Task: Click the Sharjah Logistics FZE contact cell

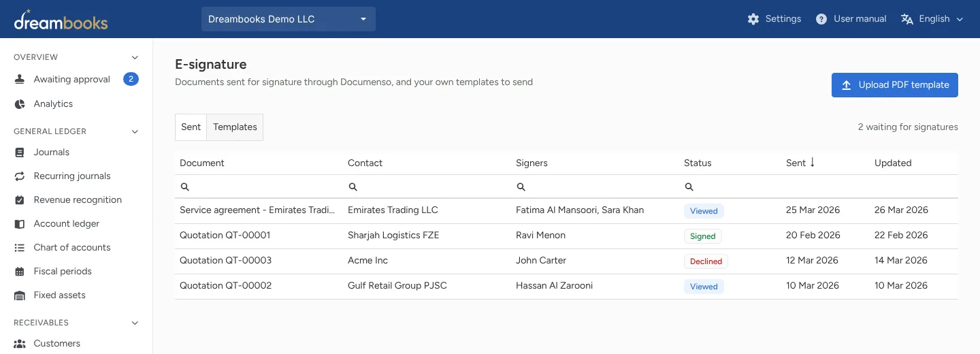Action: tap(393, 236)
